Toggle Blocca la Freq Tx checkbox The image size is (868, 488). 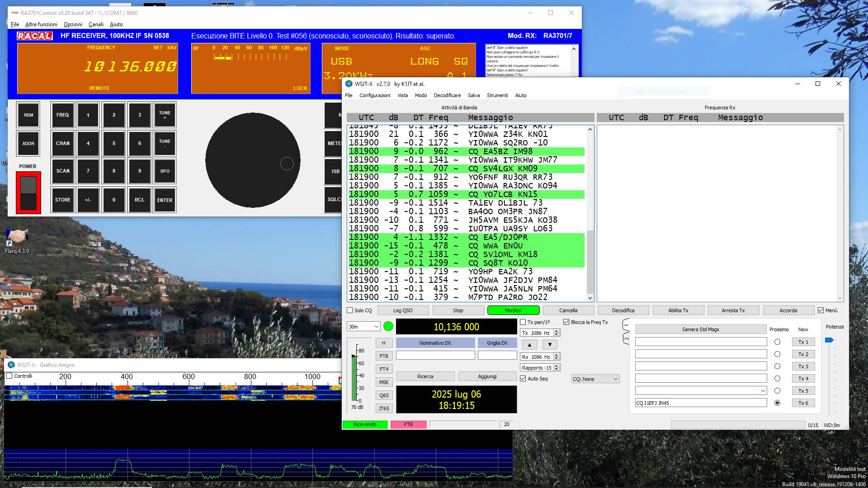click(566, 322)
